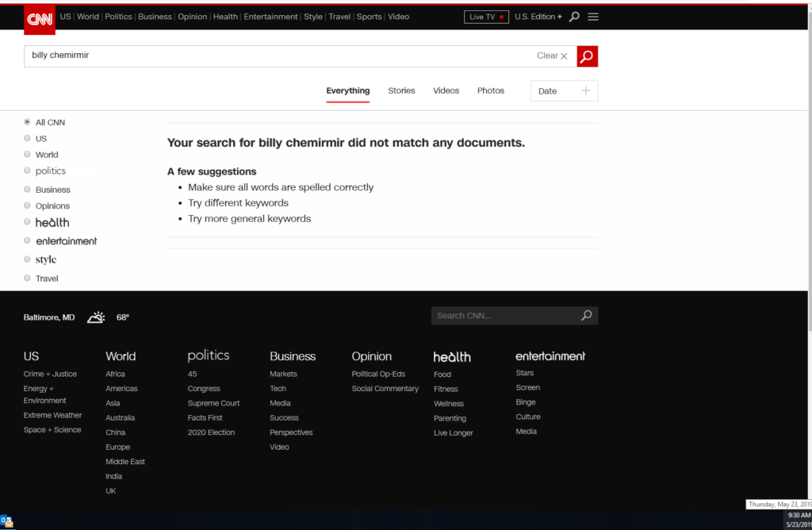Clear the search query text
The width and height of the screenshot is (812, 530).
[552, 56]
